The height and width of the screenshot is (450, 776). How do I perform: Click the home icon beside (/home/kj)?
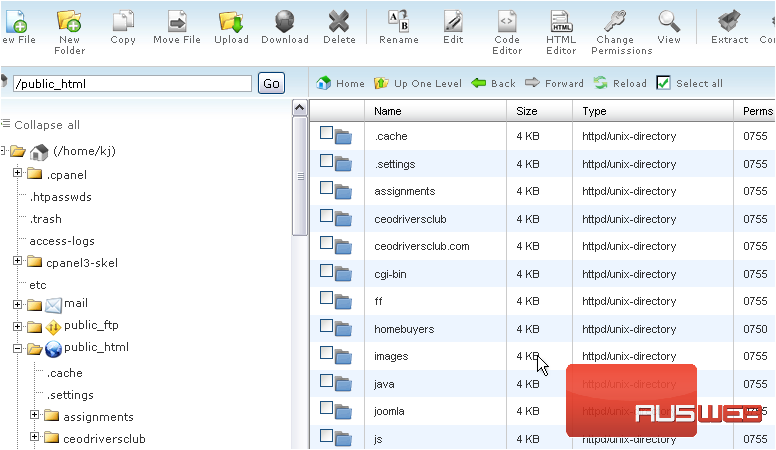tap(39, 152)
